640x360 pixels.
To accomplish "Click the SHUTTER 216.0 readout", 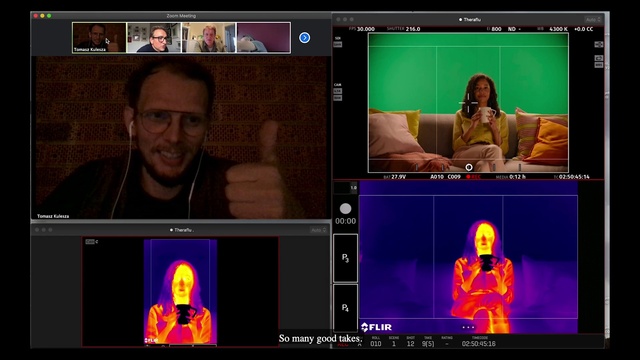I will [403, 29].
